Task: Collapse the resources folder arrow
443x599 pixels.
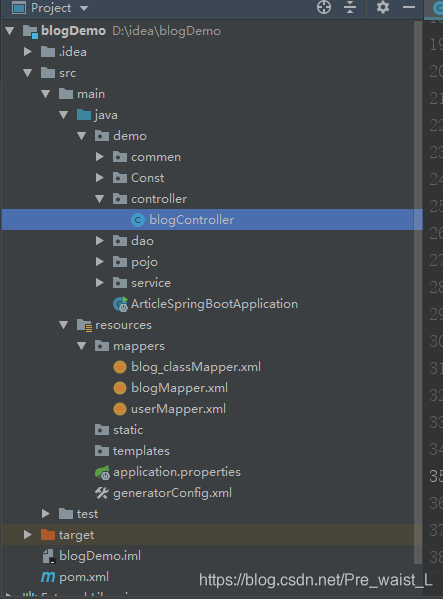Action: (x=64, y=325)
